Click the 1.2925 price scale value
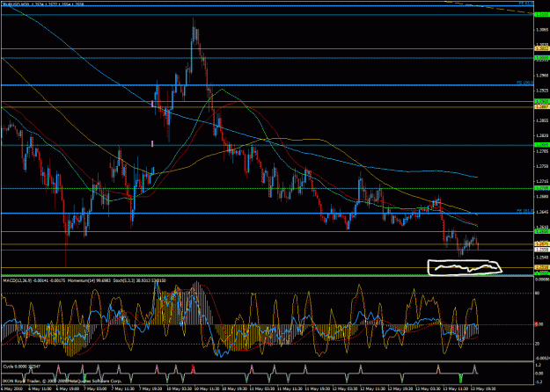 point(541,91)
